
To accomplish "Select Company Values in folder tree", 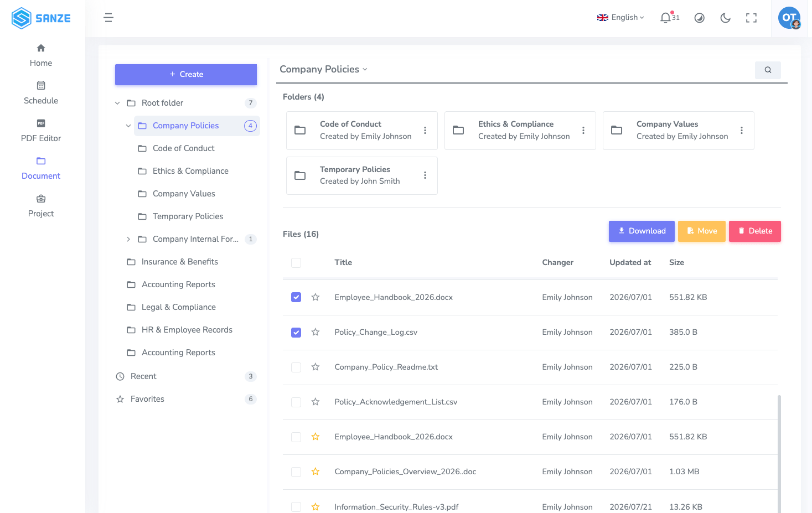I will point(184,194).
